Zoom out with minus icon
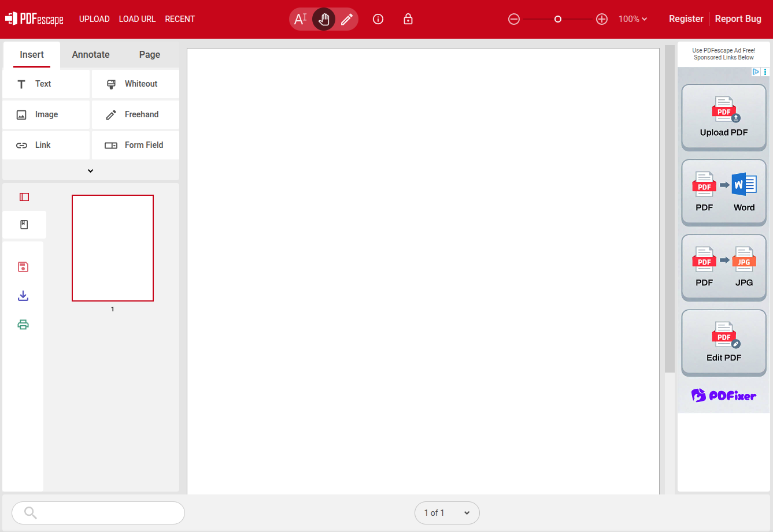This screenshot has width=773, height=532. (513, 19)
